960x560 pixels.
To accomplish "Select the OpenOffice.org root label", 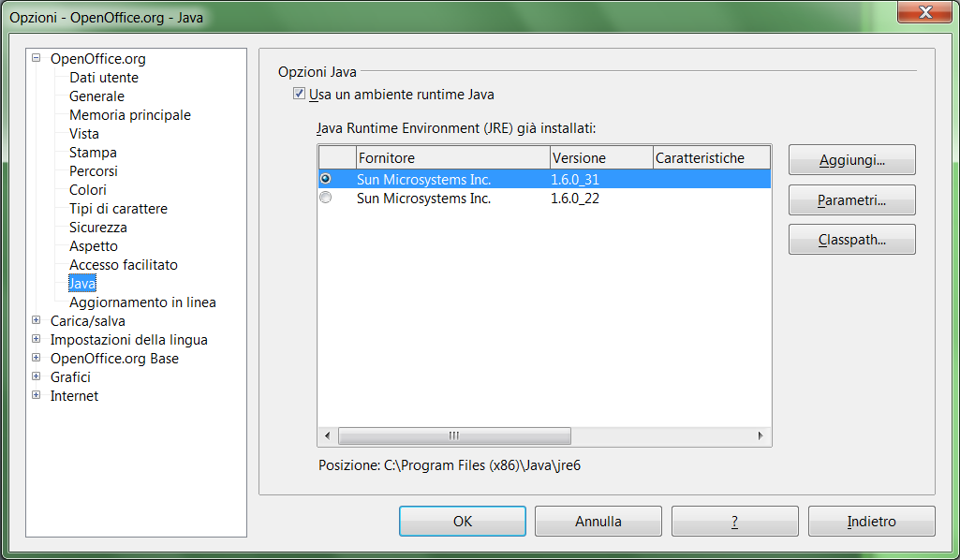I will [x=98, y=59].
